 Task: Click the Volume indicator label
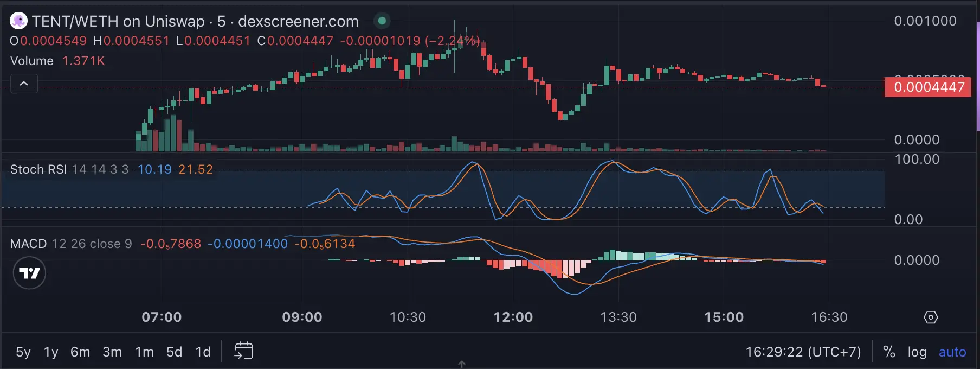pyautogui.click(x=32, y=61)
